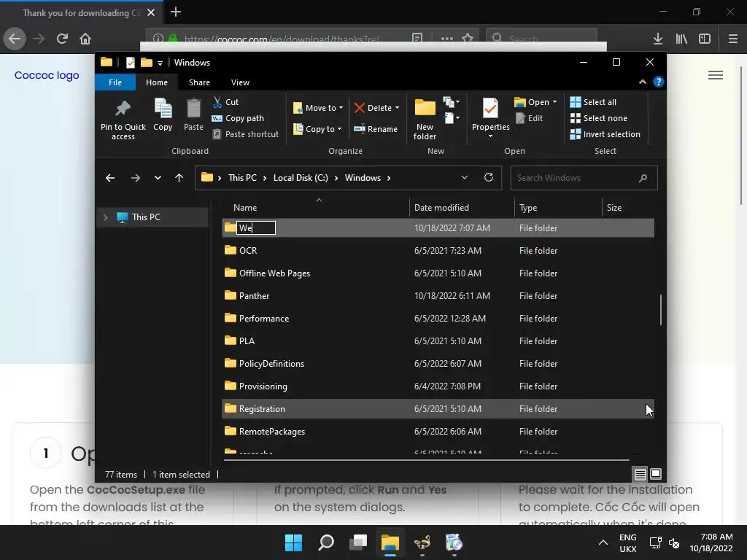Click Firefox home button
The height and width of the screenshot is (560, 747).
tap(85, 39)
